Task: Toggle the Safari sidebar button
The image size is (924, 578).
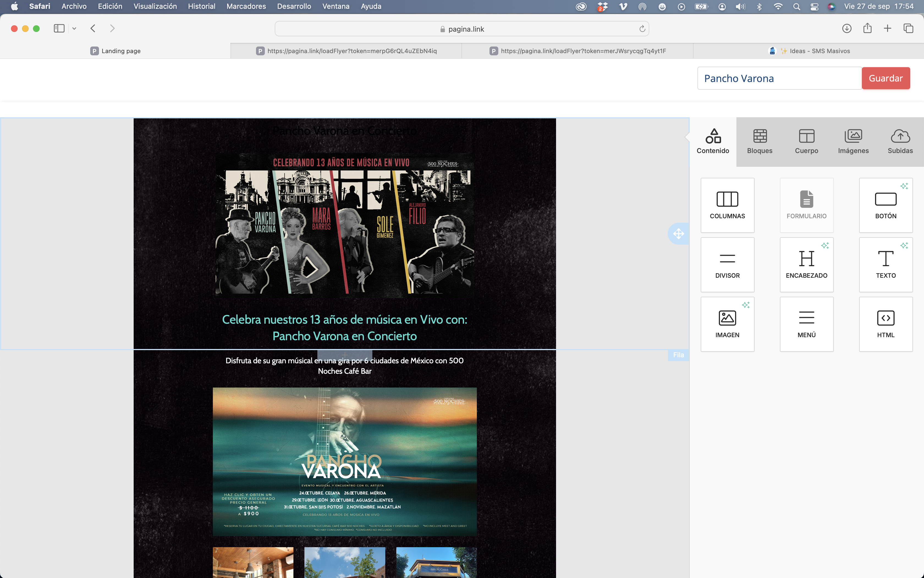Action: (59, 28)
